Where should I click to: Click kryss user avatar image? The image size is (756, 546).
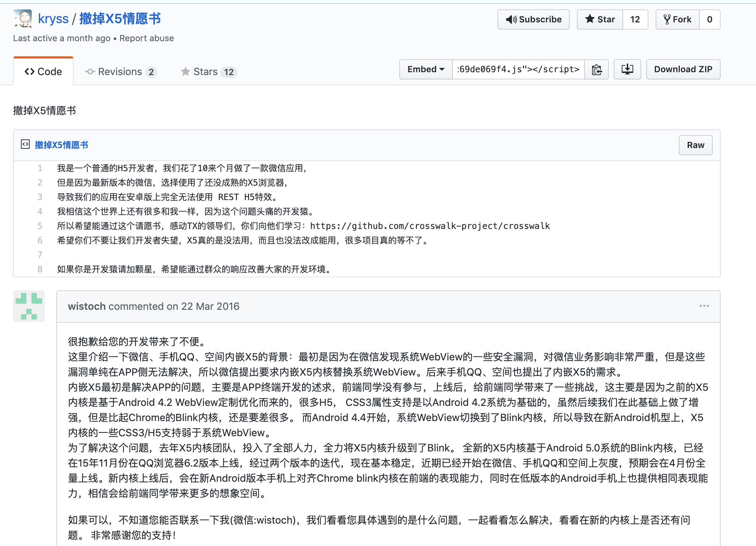(22, 18)
